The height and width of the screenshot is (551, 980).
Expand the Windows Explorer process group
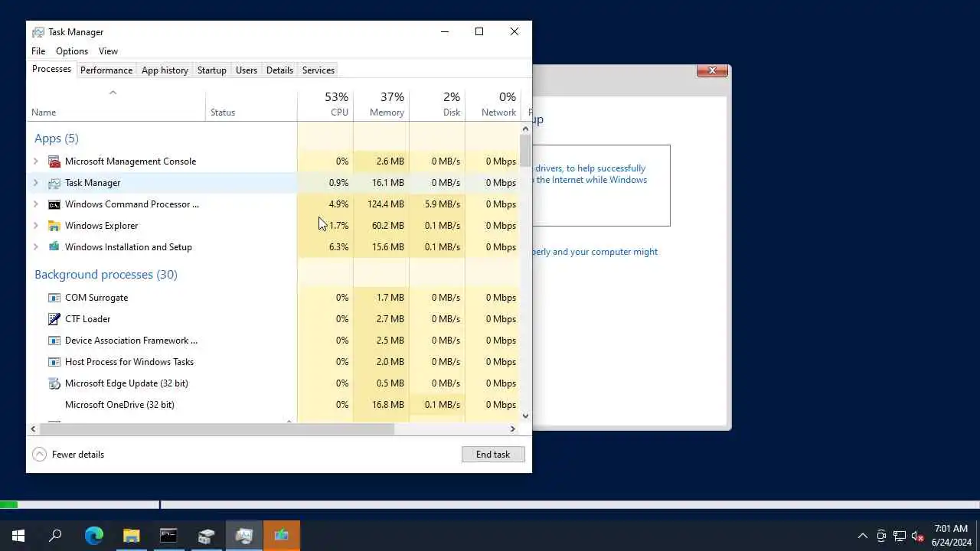[36, 226]
